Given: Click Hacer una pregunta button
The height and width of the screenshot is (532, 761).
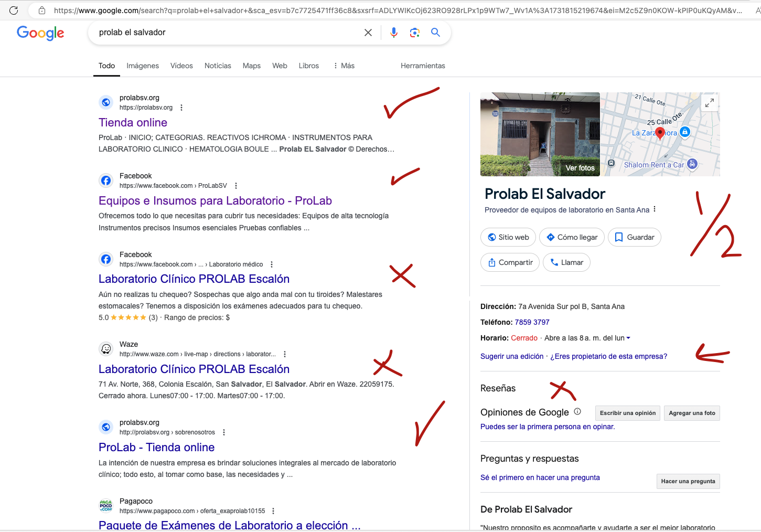Looking at the screenshot, I should (x=688, y=481).
